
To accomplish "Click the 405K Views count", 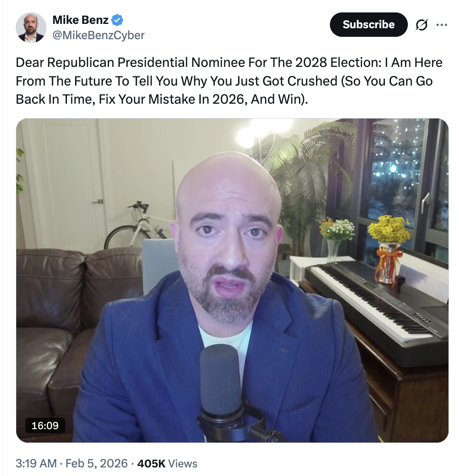I will (x=167, y=463).
